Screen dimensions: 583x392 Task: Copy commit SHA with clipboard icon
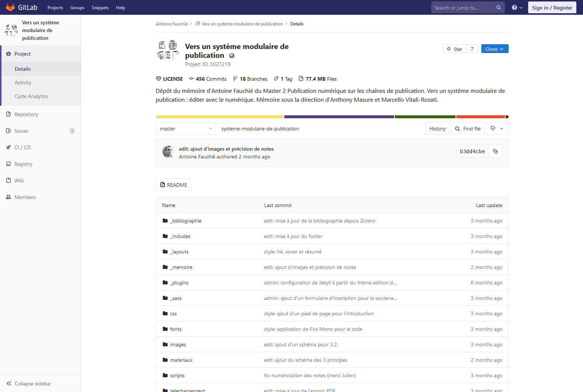(495, 151)
